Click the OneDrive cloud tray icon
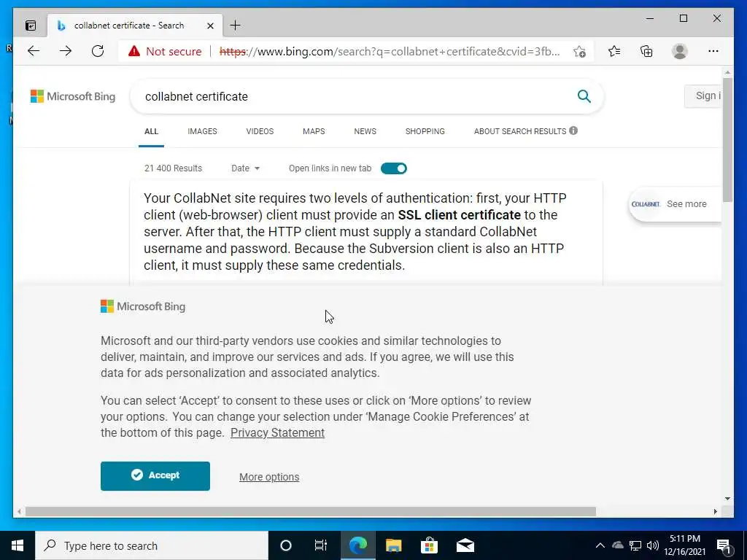The height and width of the screenshot is (560, 747). [x=617, y=545]
